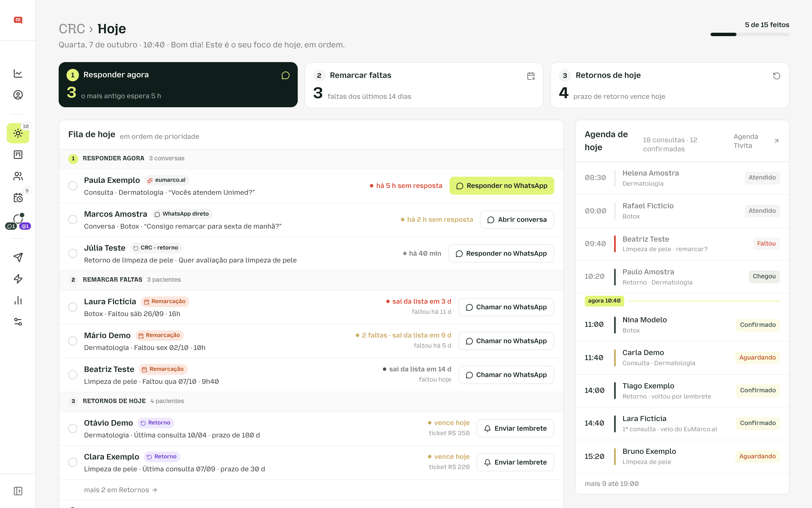
Task: Open Agenda Tivita external link
Action: click(756, 141)
